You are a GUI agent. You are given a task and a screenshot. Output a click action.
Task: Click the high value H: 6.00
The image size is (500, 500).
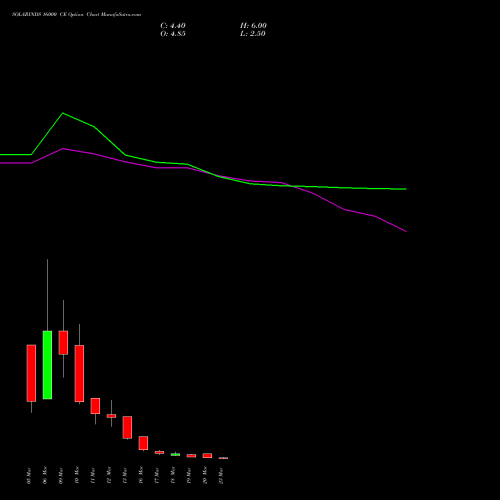tap(253, 26)
